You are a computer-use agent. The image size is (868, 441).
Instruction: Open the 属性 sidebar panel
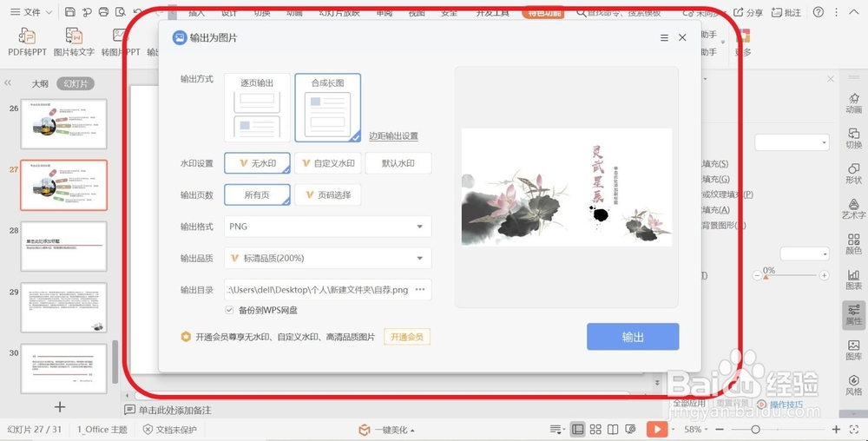853,315
